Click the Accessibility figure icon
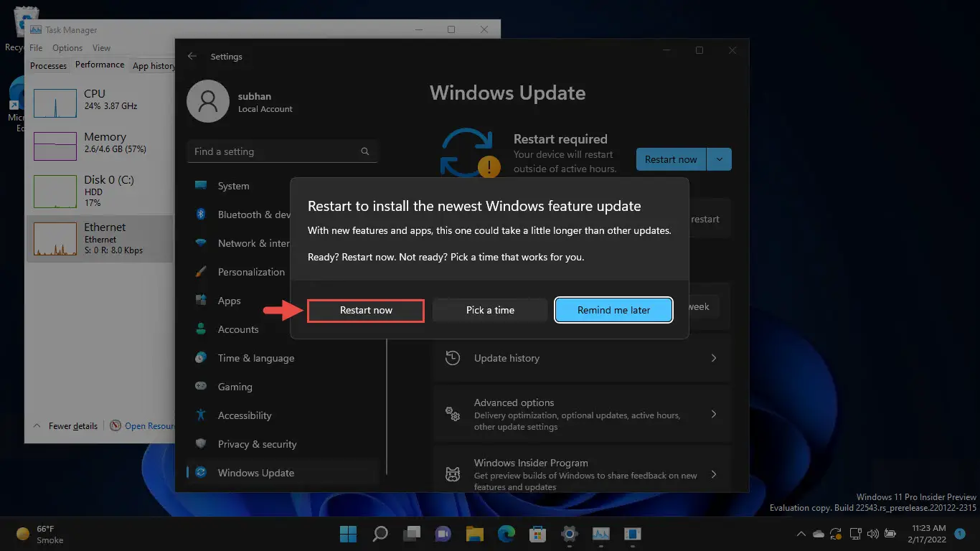Screen dimensions: 980x551 pyautogui.click(x=202, y=415)
